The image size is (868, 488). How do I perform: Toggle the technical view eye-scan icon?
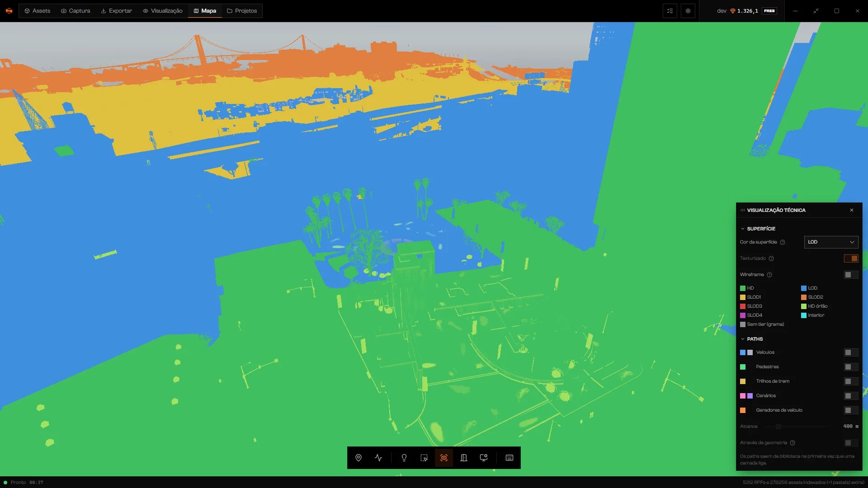tap(444, 458)
